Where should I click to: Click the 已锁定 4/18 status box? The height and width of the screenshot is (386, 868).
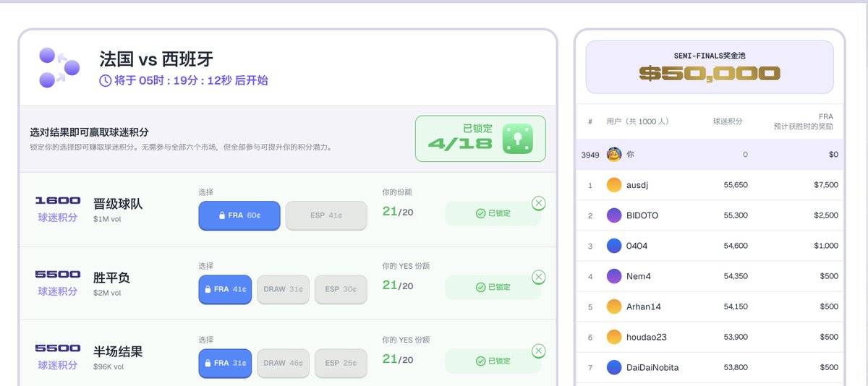click(x=480, y=139)
